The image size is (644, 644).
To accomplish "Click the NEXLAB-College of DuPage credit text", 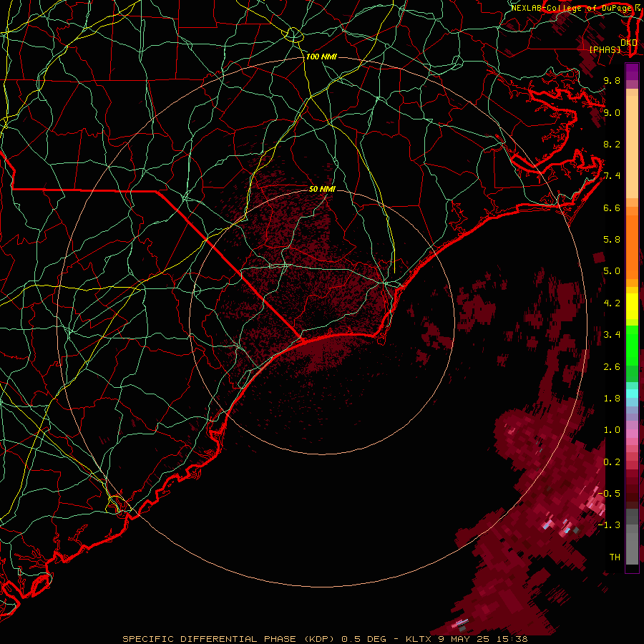I will 572,8.
